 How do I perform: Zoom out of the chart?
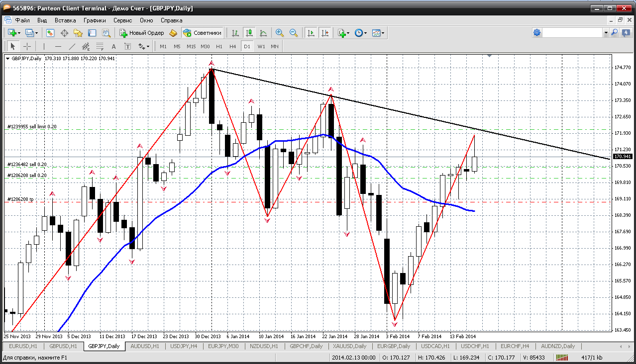coord(294,33)
